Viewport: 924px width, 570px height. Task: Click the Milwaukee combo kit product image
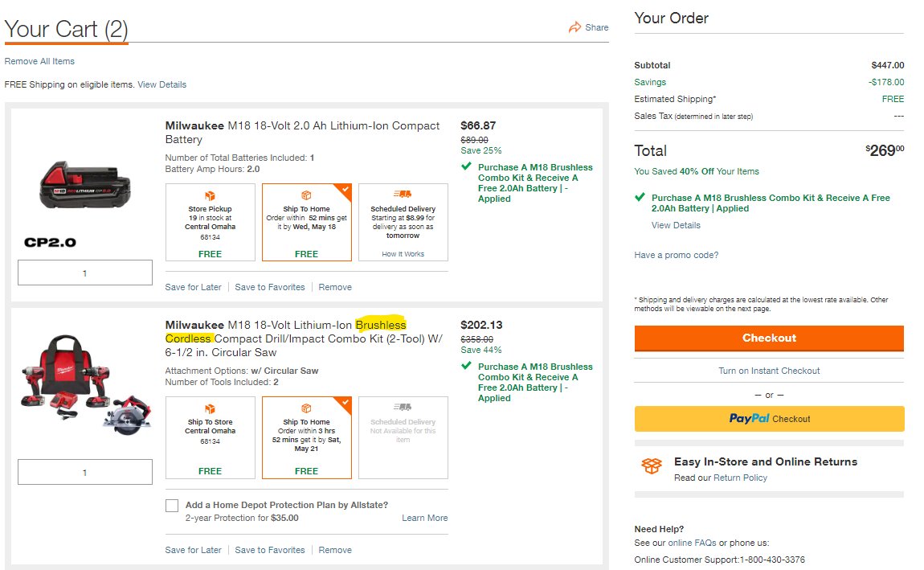coord(85,383)
